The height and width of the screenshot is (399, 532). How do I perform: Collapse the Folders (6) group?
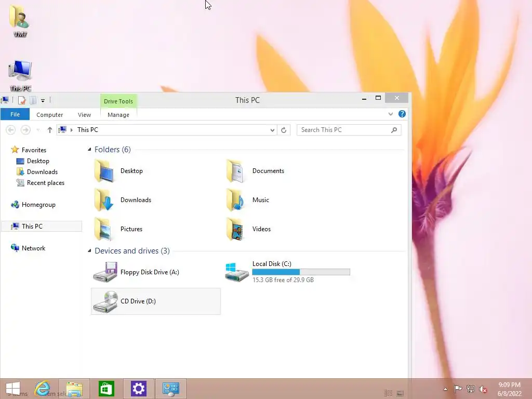coord(89,150)
